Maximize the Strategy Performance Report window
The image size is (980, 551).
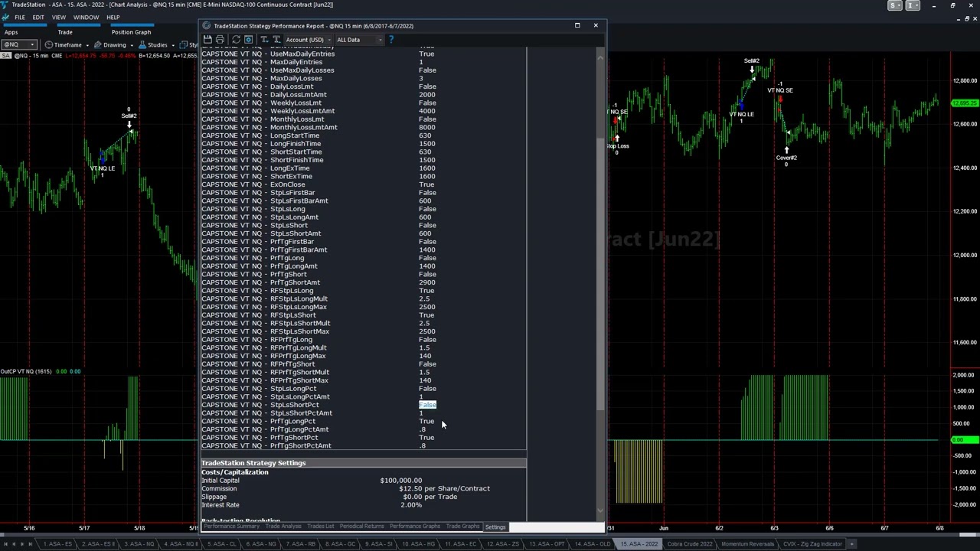click(x=577, y=25)
